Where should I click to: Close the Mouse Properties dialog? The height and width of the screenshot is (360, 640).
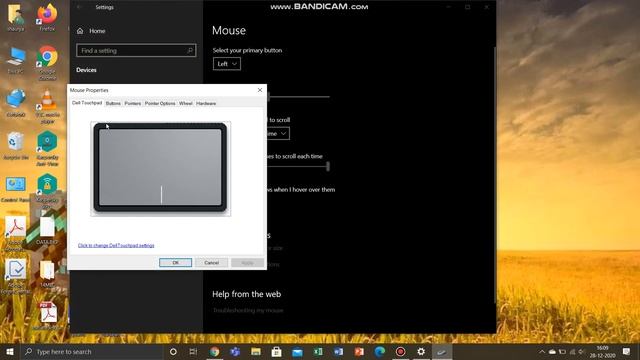point(260,90)
